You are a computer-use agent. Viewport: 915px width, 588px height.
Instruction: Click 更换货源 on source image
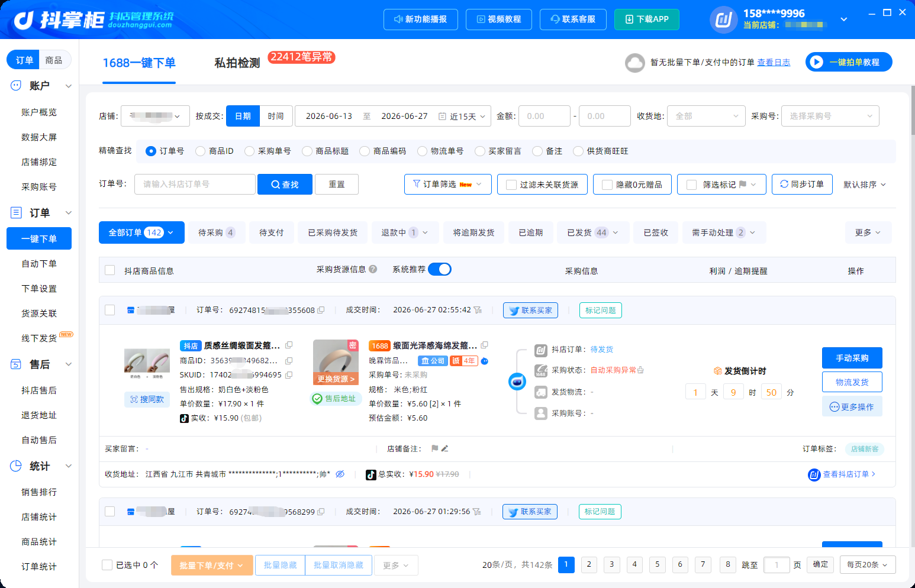point(336,379)
